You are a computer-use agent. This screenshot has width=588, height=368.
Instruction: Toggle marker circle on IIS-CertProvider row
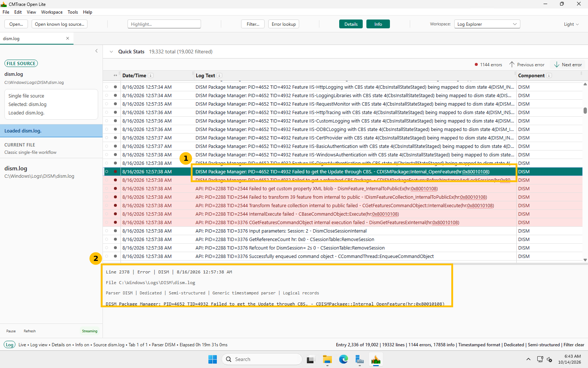pyautogui.click(x=107, y=138)
